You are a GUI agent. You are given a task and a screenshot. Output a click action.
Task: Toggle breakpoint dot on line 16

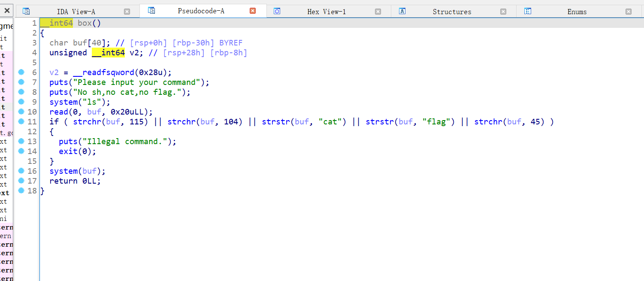click(21, 171)
